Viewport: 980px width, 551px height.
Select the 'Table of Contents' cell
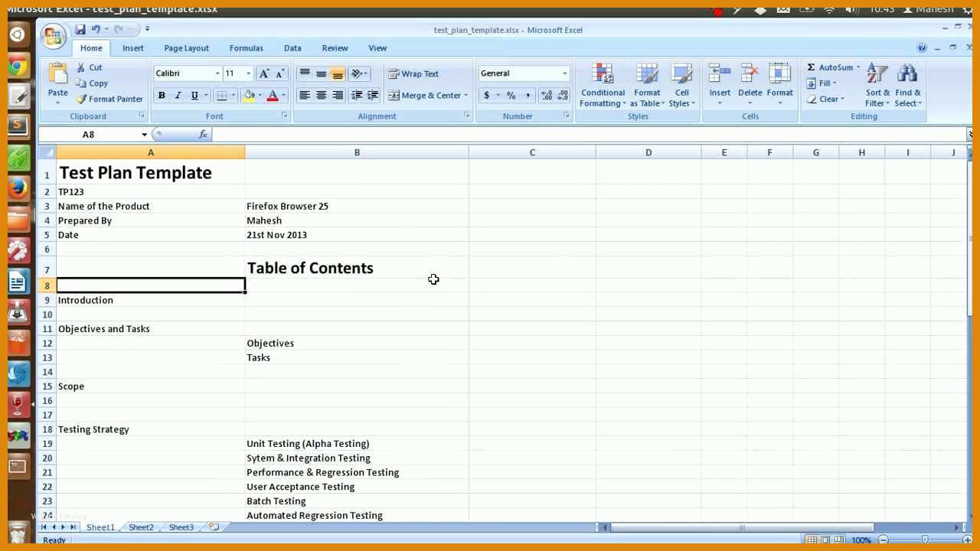click(x=357, y=268)
